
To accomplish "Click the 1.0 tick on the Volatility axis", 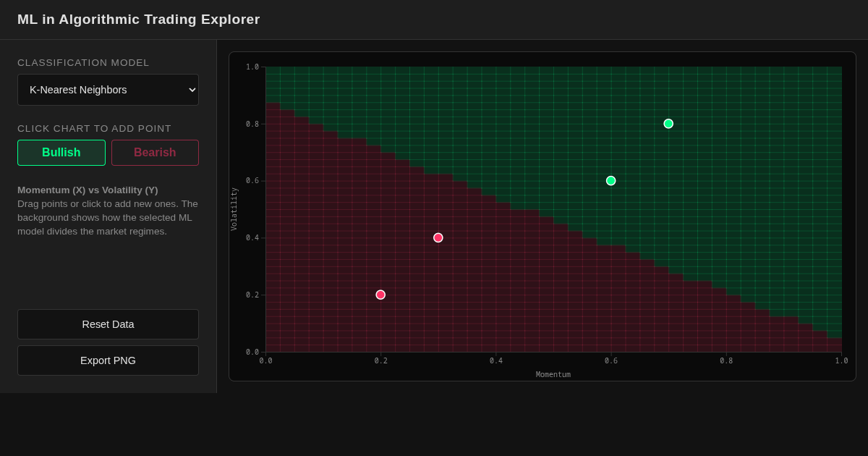I will (252, 67).
